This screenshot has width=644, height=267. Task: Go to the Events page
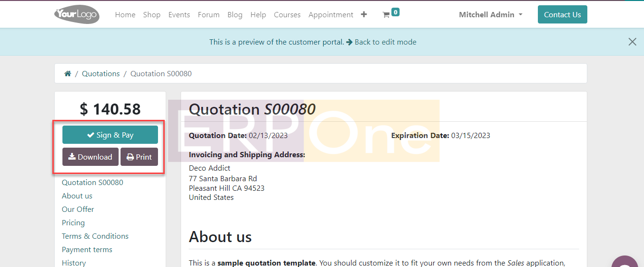coord(179,15)
